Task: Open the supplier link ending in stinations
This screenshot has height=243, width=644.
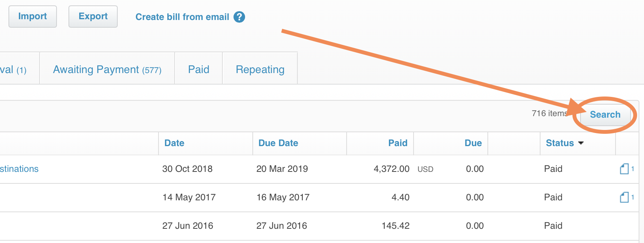Action: tap(19, 168)
